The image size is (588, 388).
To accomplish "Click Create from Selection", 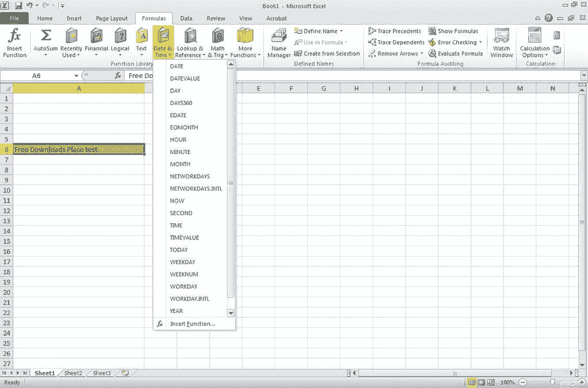I will tap(327, 53).
